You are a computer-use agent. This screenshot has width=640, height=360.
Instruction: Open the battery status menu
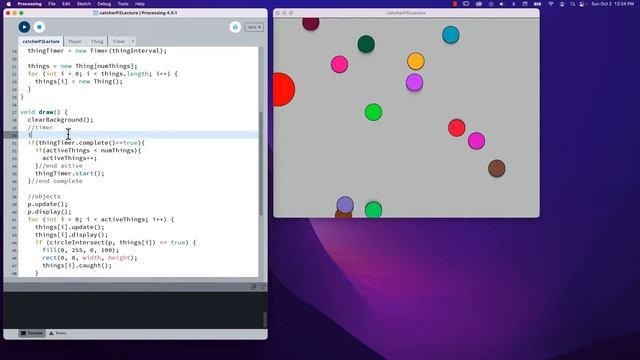[x=538, y=4]
